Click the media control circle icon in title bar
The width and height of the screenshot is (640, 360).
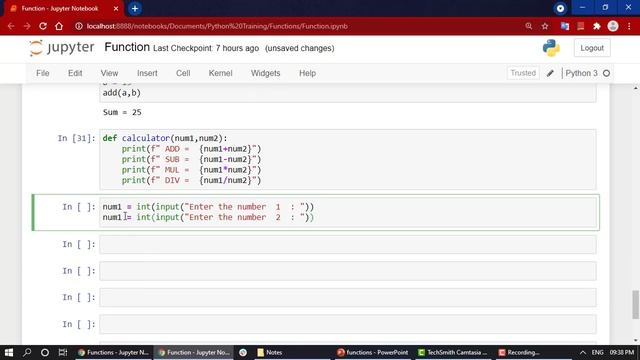click(x=560, y=9)
